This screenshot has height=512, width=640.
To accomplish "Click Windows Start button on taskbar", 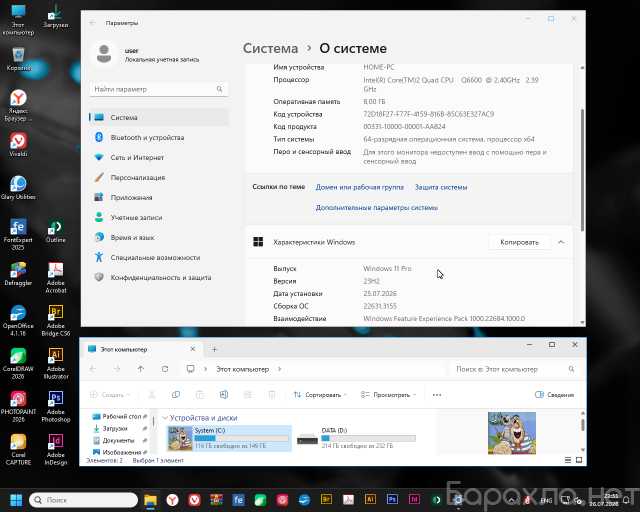I will coord(16,500).
